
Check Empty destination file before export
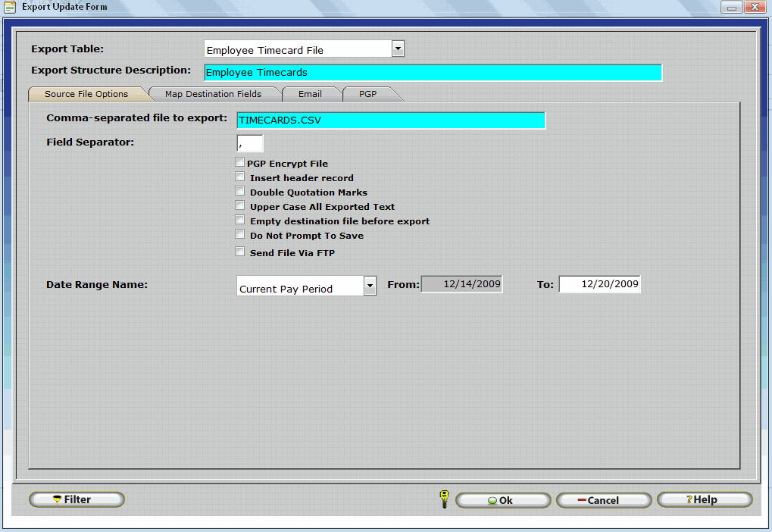(x=240, y=220)
